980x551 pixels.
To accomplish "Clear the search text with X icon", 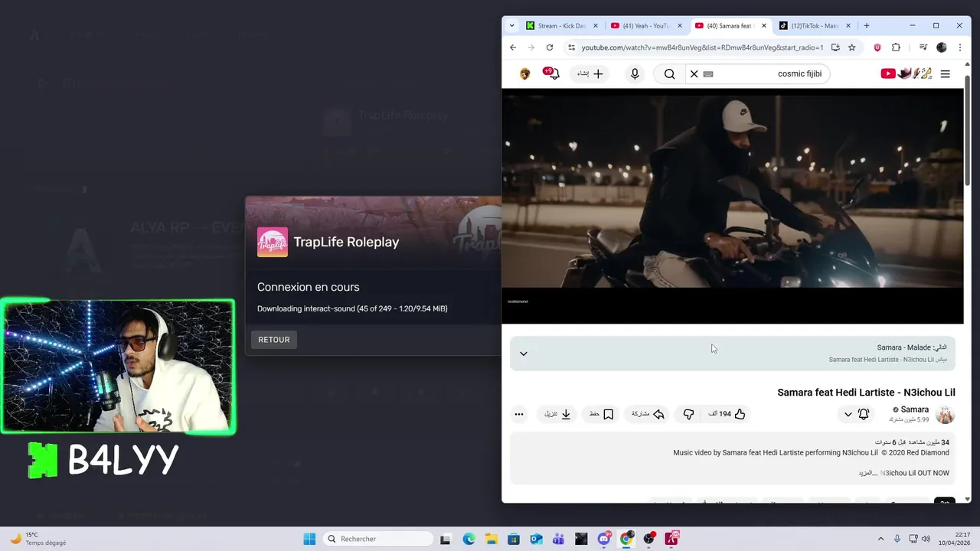I will click(x=694, y=74).
